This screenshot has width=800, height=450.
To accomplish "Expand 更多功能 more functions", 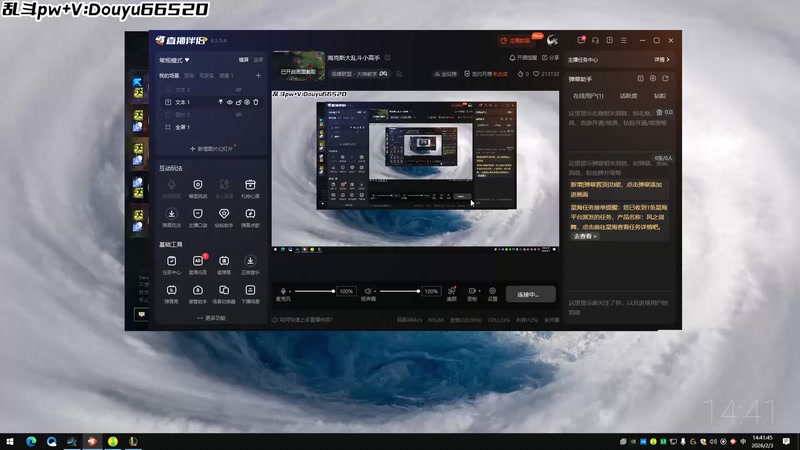I will coord(211,318).
